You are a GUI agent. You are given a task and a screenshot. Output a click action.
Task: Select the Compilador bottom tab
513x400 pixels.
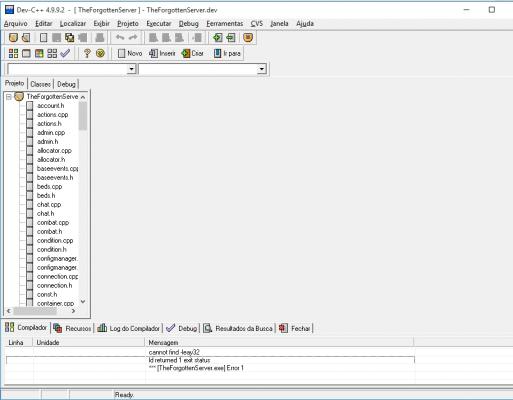tap(26, 328)
